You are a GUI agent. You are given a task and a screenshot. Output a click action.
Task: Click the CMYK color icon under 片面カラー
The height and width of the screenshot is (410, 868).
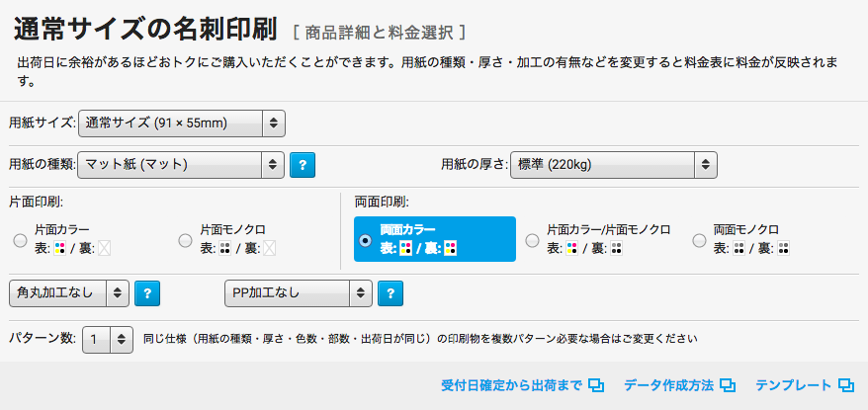(x=59, y=248)
